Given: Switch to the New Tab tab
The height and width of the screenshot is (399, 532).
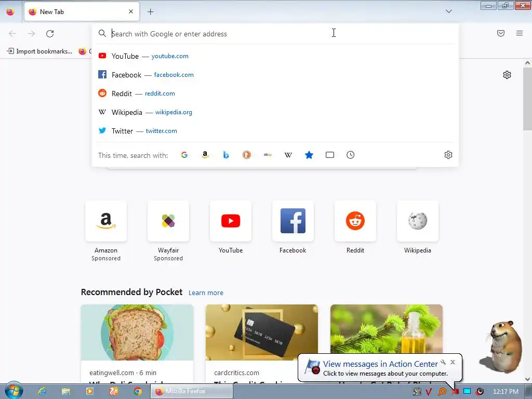Looking at the screenshot, I should 82,11.
